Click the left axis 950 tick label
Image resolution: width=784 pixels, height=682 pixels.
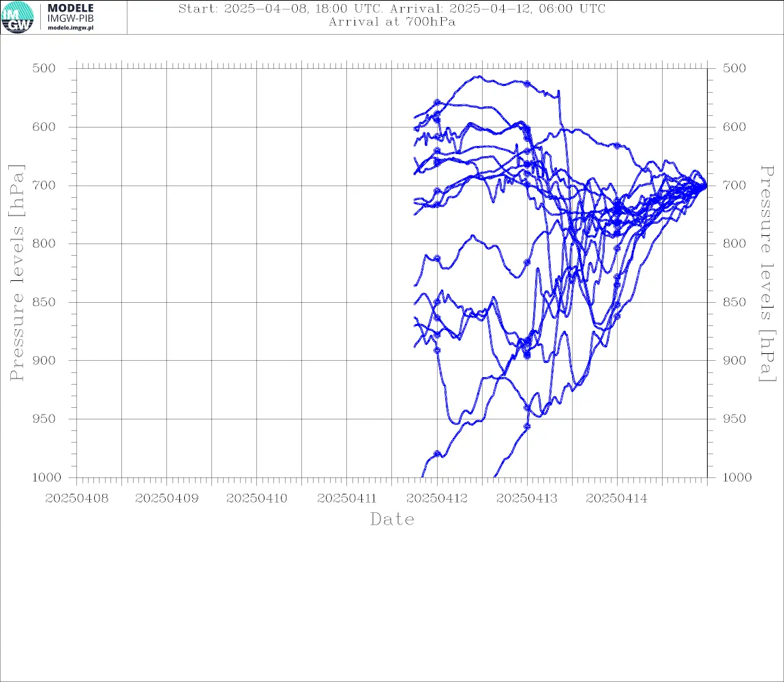44,418
